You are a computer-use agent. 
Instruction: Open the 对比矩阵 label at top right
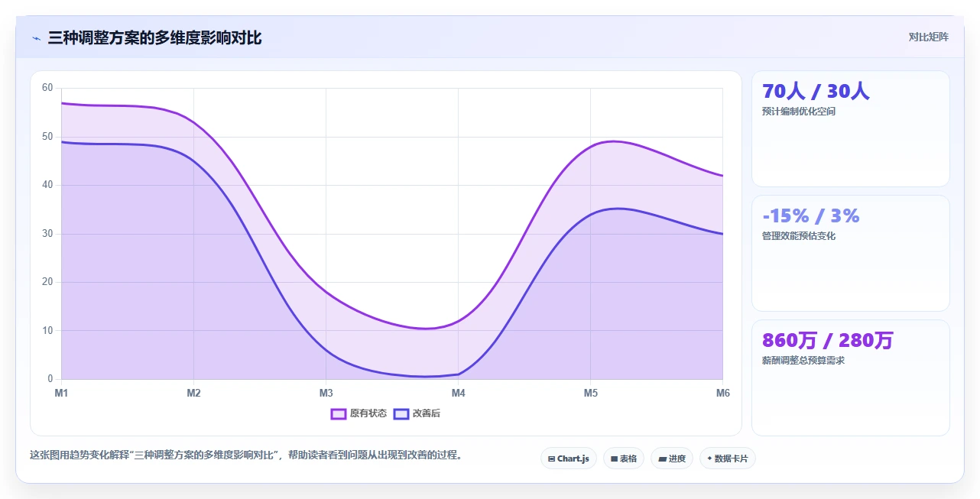tap(928, 37)
